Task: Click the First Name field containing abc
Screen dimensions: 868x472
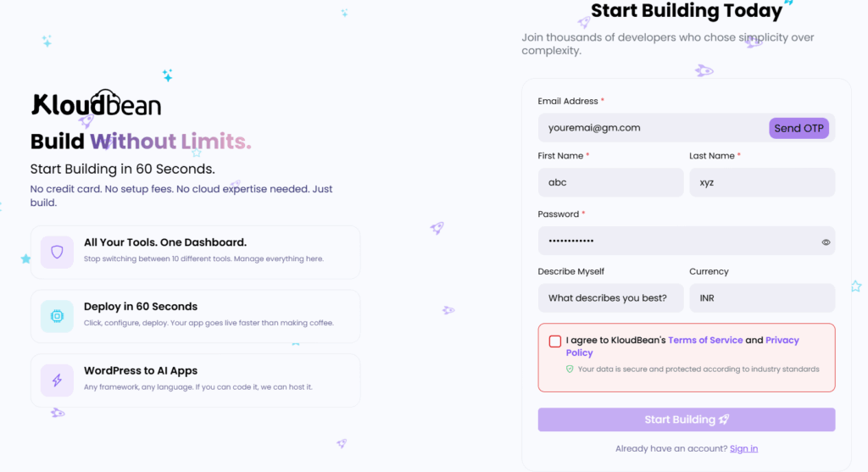Action: (x=610, y=182)
